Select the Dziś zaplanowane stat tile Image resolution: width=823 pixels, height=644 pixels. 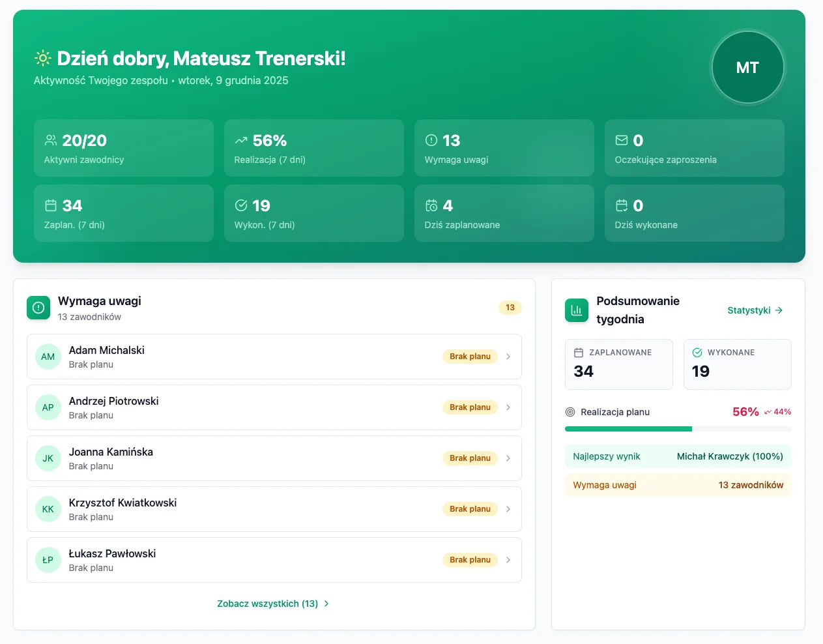pyautogui.click(x=504, y=213)
